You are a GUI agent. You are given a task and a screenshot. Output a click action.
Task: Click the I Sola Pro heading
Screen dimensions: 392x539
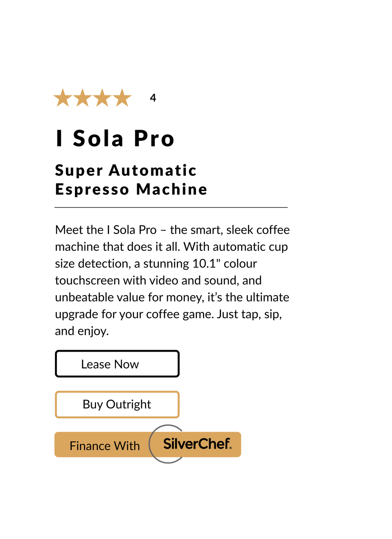115,139
